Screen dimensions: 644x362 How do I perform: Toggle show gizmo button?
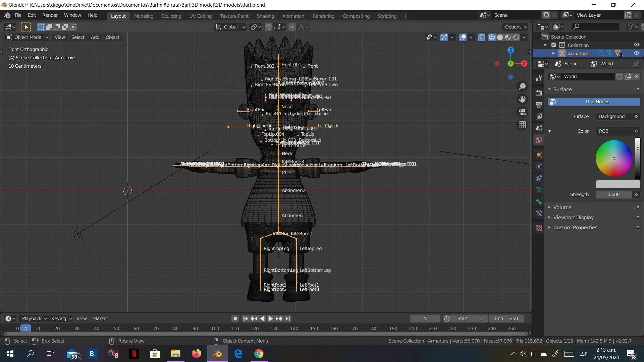[x=444, y=37]
